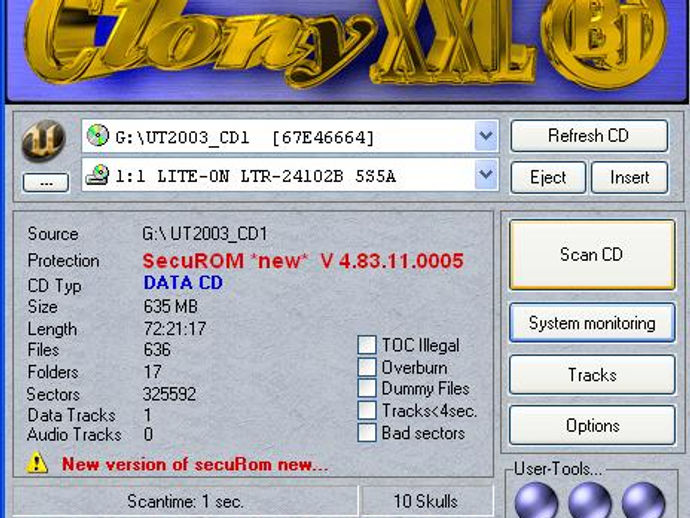The height and width of the screenshot is (518, 690).
Task: Click the Protection label
Action: [x=63, y=261]
